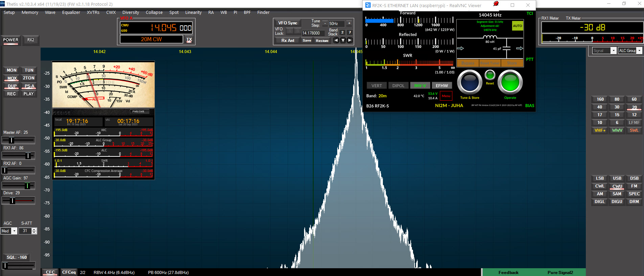Toggle POWER button
The height and width of the screenshot is (276, 644).
pyautogui.click(x=11, y=40)
